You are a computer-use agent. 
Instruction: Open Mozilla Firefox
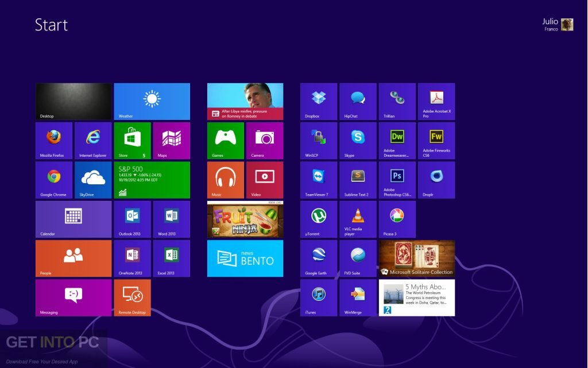pos(53,141)
